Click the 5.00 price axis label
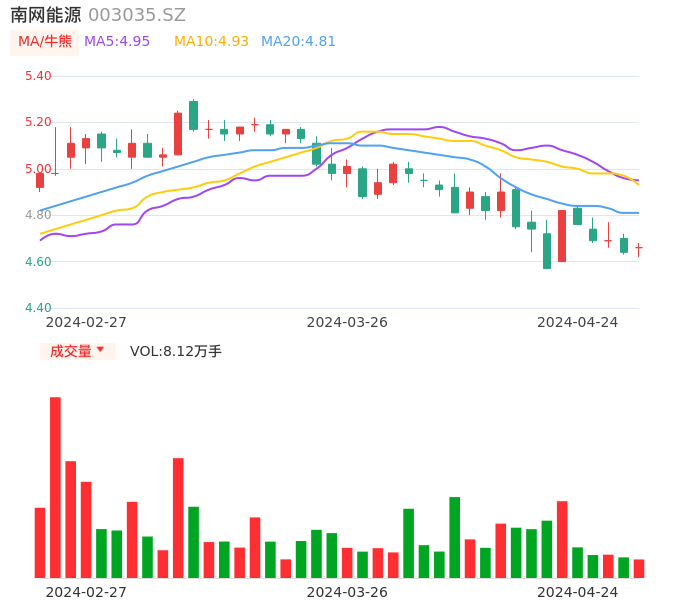 (x=37, y=169)
